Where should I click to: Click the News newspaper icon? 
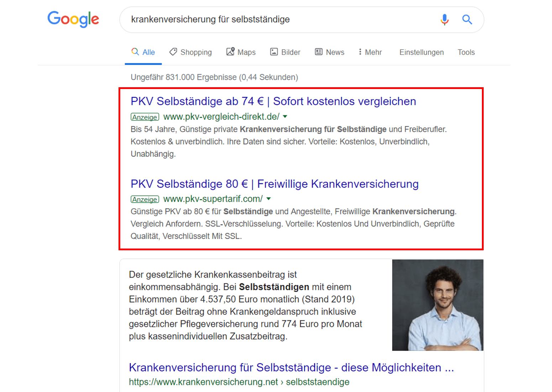point(319,52)
